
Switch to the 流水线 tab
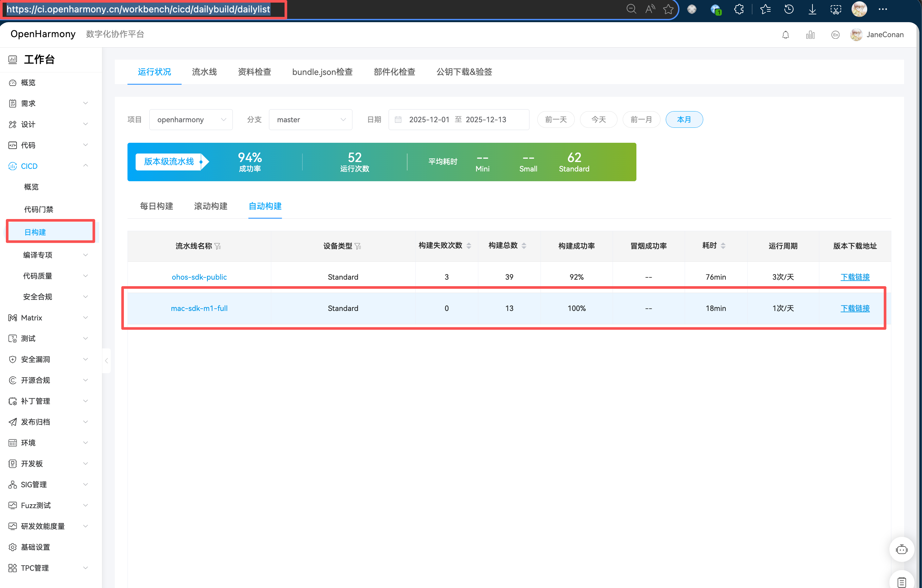(x=204, y=72)
